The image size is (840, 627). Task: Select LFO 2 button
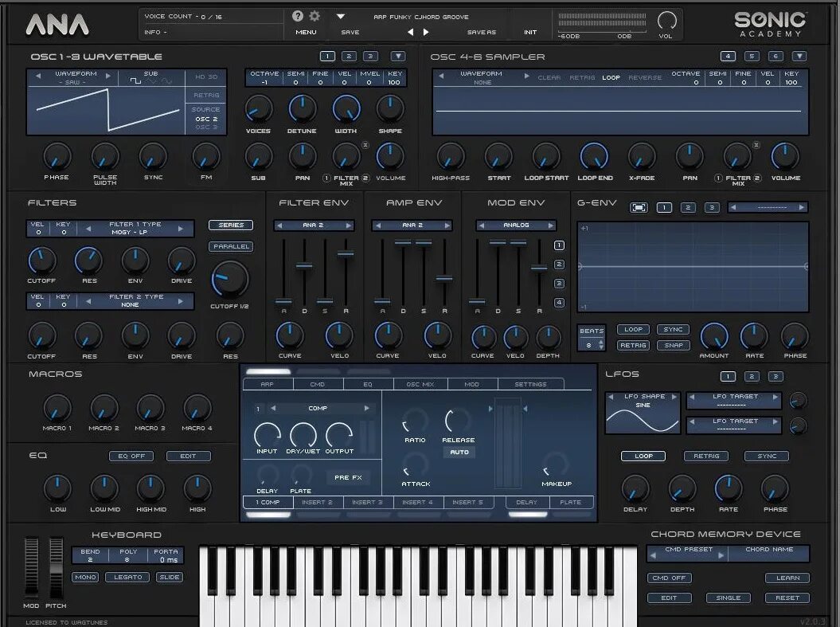coord(752,376)
